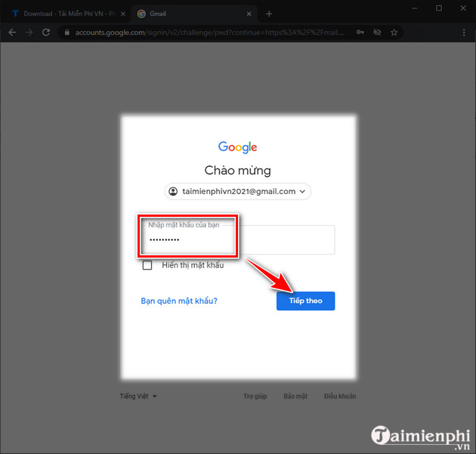The width and height of the screenshot is (476, 454).
Task: Focus the Nhập mật khẩu của bạn field
Action: [238, 239]
